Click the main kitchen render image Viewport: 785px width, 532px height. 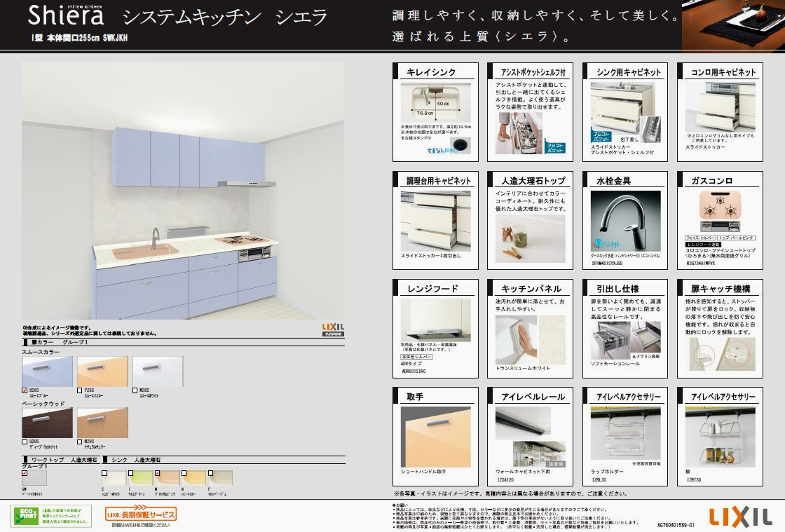(183, 191)
